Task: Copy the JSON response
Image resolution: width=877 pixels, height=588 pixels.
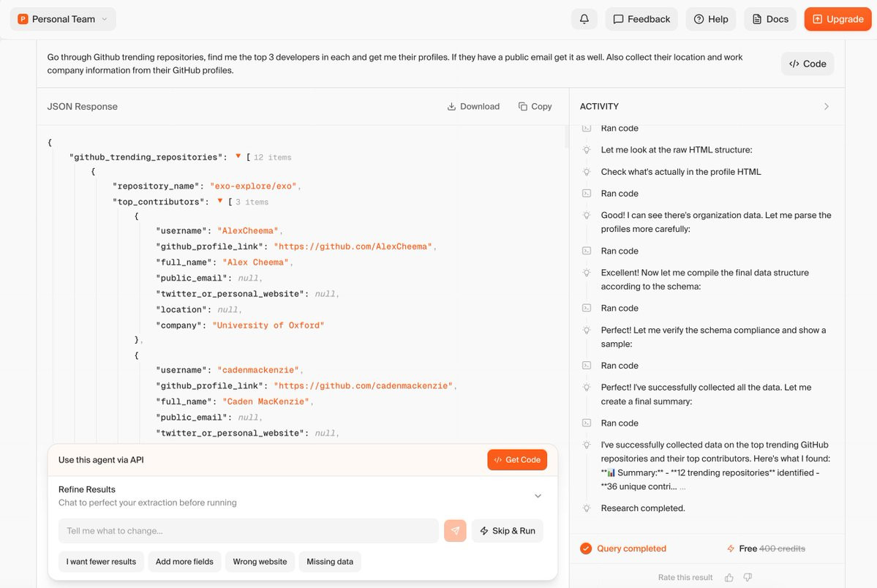Action: 535,106
